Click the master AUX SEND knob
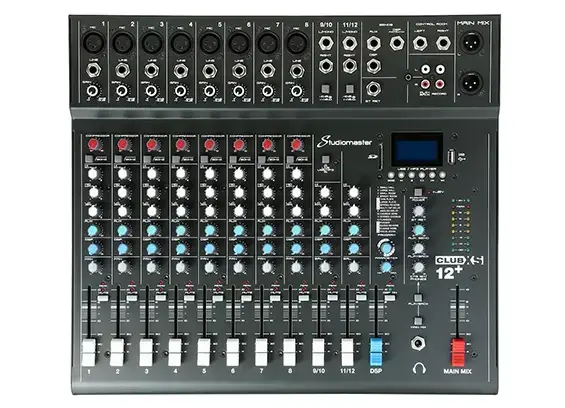The width and height of the screenshot is (565, 408). [x=418, y=230]
